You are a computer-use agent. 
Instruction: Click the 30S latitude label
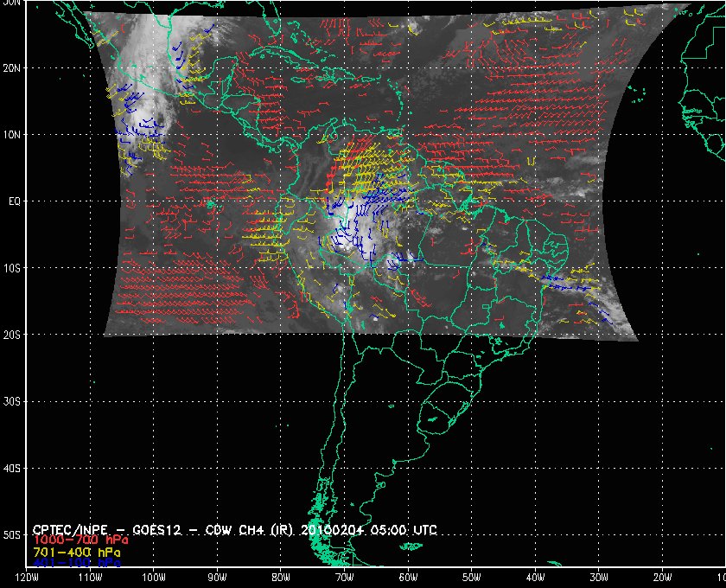coord(11,402)
